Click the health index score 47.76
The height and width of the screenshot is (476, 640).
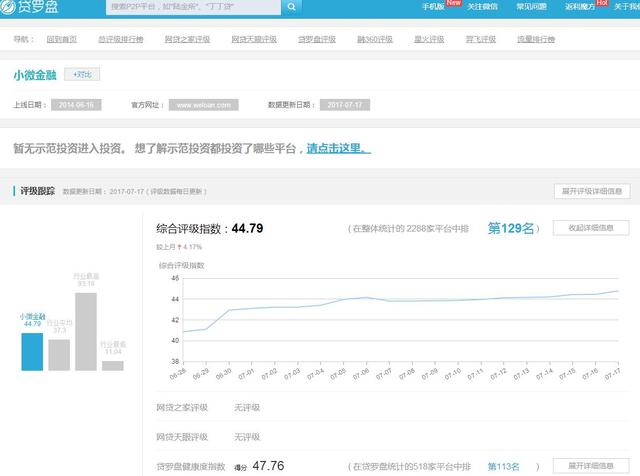click(268, 466)
